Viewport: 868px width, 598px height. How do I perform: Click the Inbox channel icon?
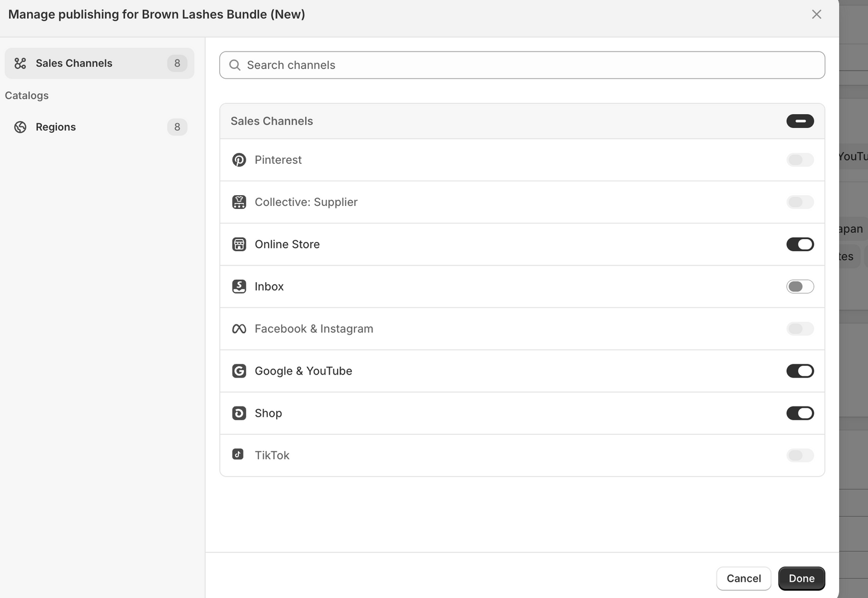(239, 286)
